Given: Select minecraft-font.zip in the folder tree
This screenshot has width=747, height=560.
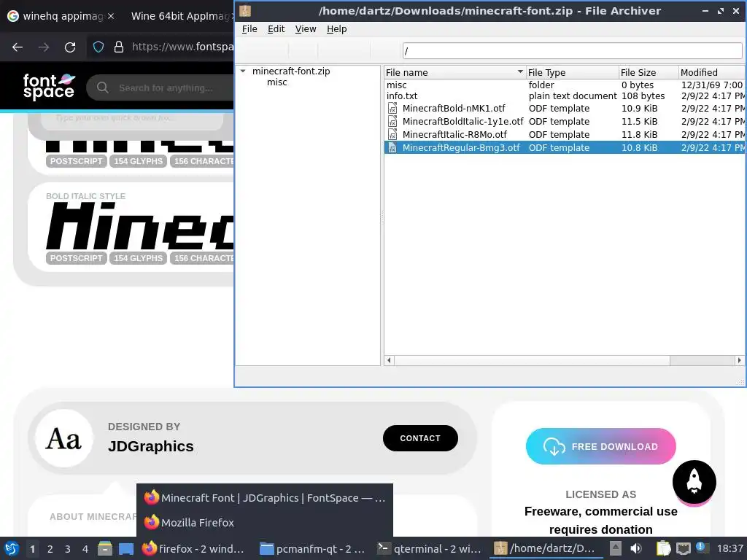Looking at the screenshot, I should (x=291, y=71).
